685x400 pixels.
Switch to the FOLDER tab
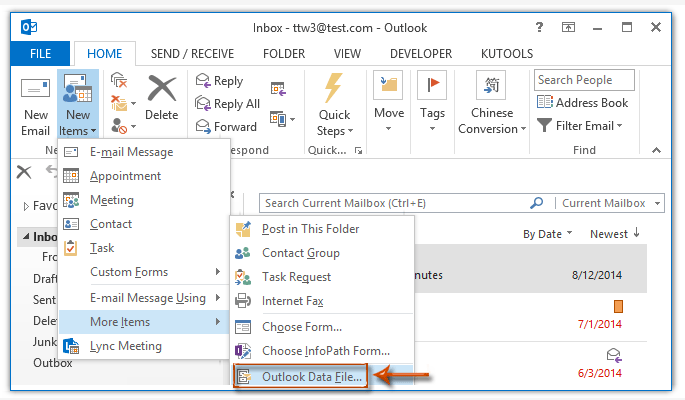point(284,54)
